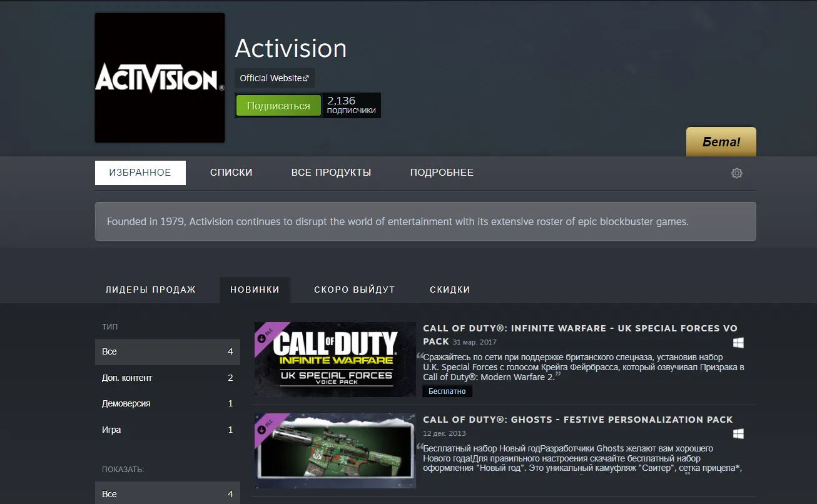The height and width of the screenshot is (504, 817).
Task: Click Ghosts Festive pack Russian description text
Action: [x=582, y=458]
